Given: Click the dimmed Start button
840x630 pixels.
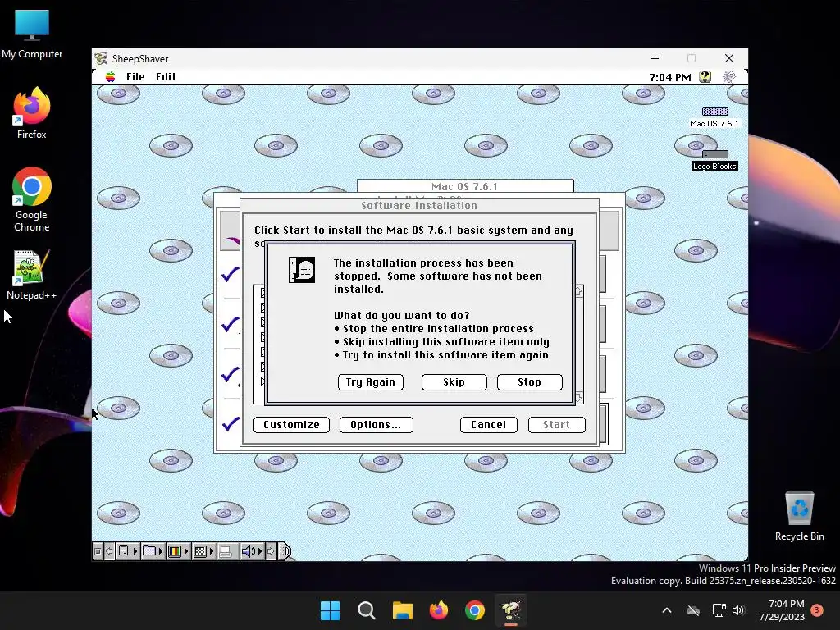Looking at the screenshot, I should tap(557, 425).
